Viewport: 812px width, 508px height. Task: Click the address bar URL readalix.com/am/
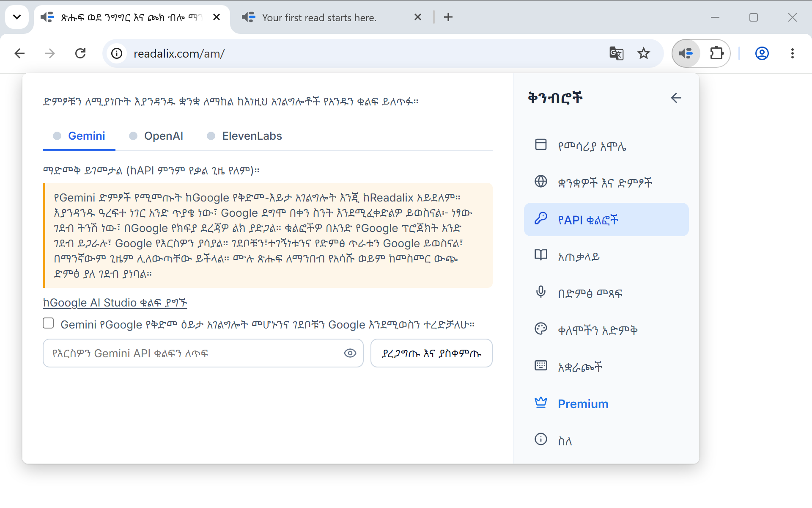pyautogui.click(x=179, y=54)
